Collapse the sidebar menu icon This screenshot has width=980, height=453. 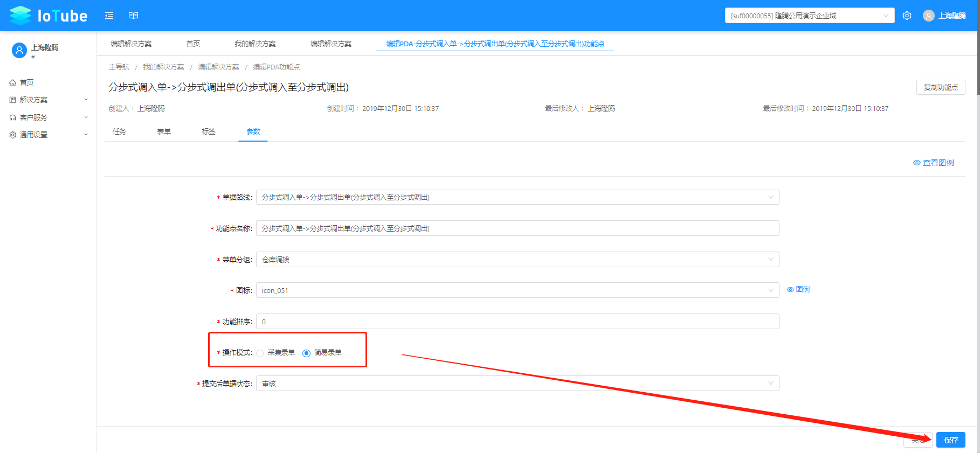tap(109, 16)
